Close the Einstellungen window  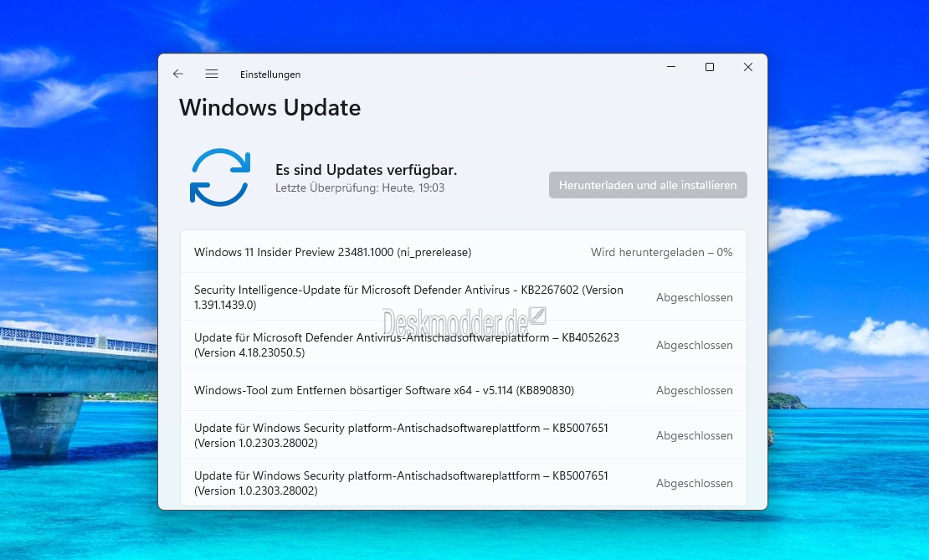pyautogui.click(x=747, y=67)
